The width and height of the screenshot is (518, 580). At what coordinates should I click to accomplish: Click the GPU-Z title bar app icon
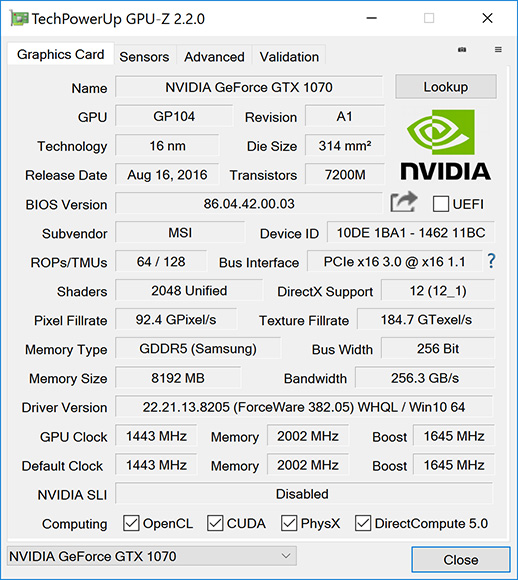pyautogui.click(x=19, y=18)
